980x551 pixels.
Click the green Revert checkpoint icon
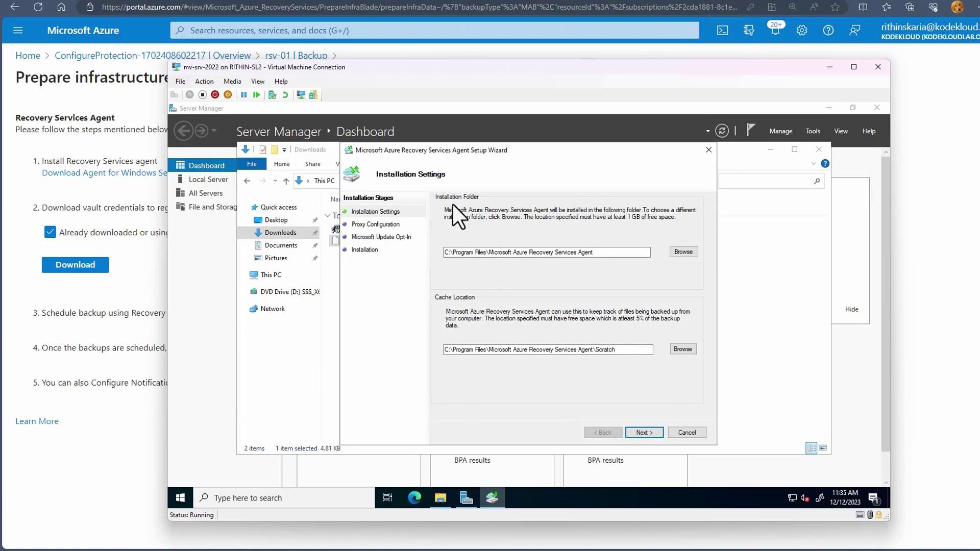click(285, 95)
